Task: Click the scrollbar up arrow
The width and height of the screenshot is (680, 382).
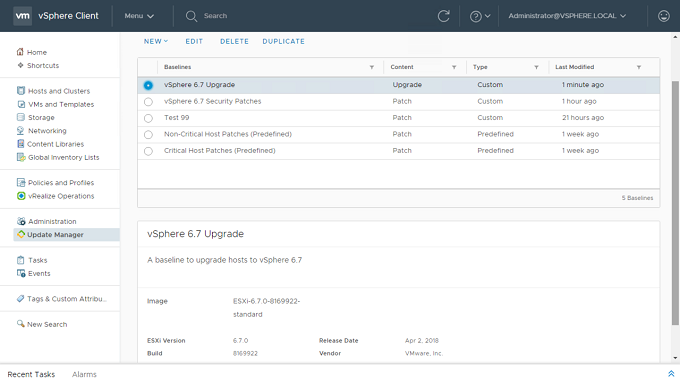Action: (675, 37)
